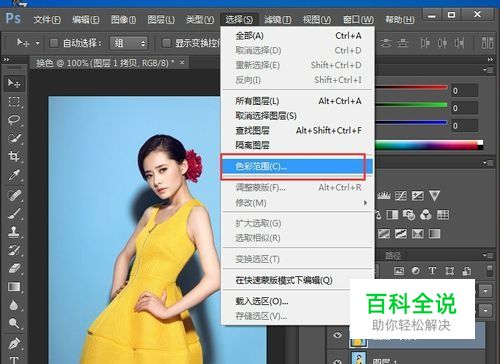This screenshot has width=500, height=364.
Task: Add a Photo Filter adjustment
Action: pos(409,215)
